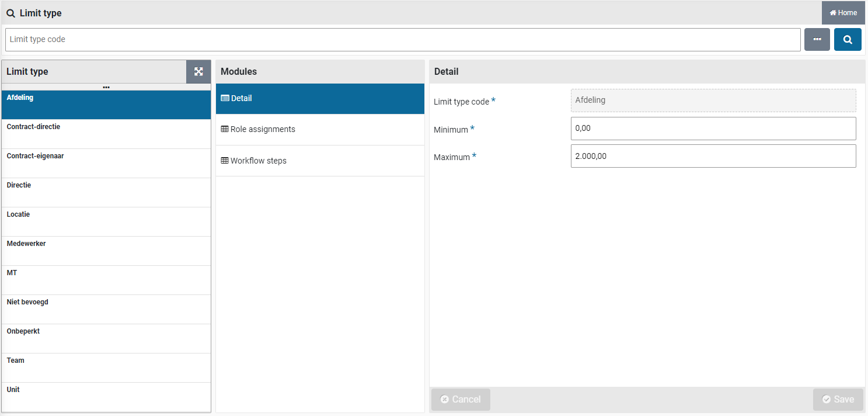Expand the Limit type panel fullscreen
The width and height of the screenshot is (868, 416).
198,71
